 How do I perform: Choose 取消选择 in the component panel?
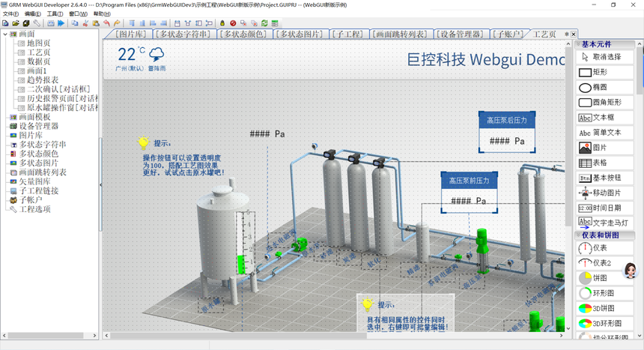point(604,57)
